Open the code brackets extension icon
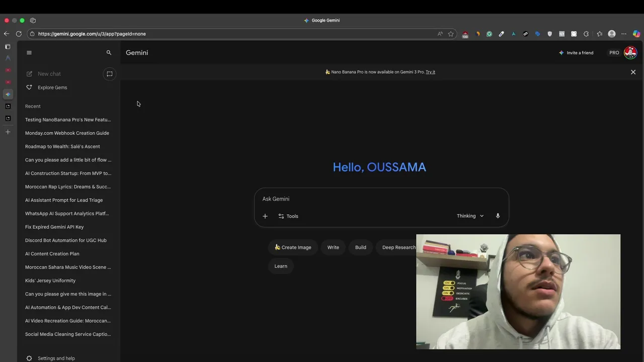Screen dimensions: 644x362 coord(561,34)
